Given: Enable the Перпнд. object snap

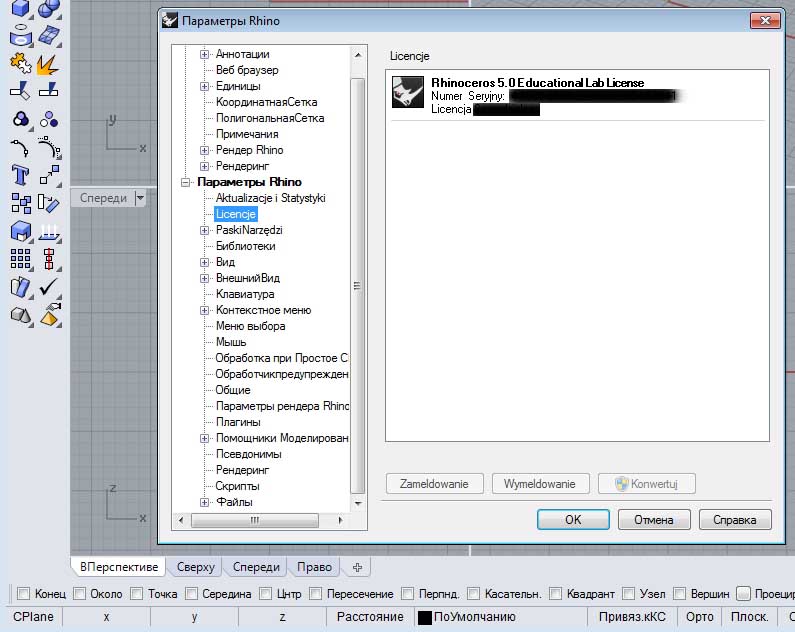Looking at the screenshot, I should click(x=407, y=593).
